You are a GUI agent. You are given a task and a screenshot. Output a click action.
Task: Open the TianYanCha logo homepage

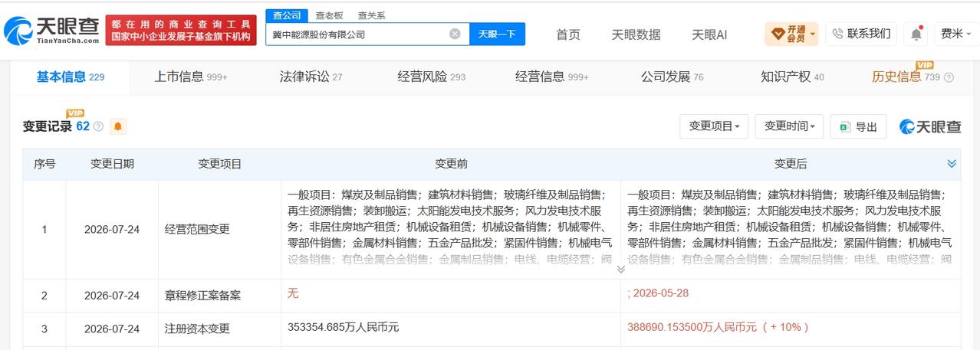(x=51, y=30)
